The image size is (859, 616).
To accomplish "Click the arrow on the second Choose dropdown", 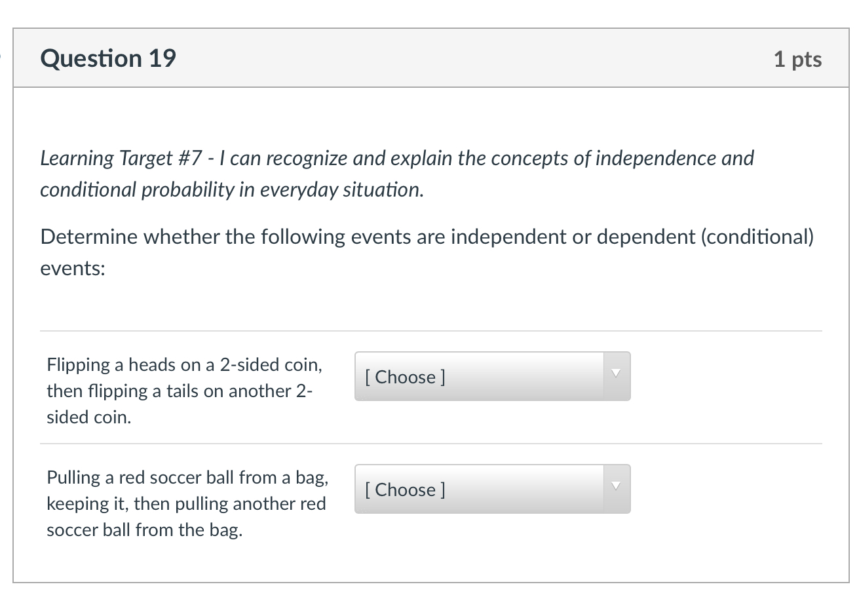I will coord(615,486).
